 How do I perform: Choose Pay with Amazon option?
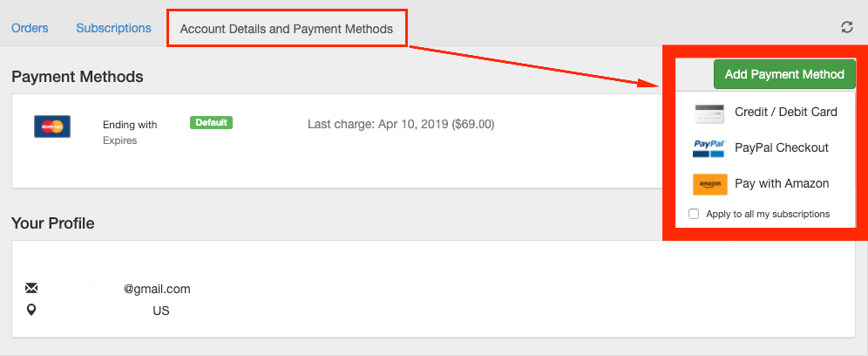point(781,183)
